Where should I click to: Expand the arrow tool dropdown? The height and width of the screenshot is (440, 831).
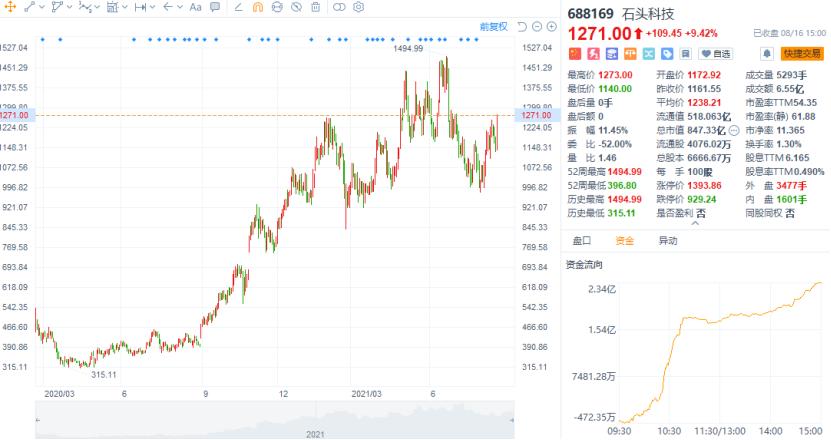[x=178, y=7]
